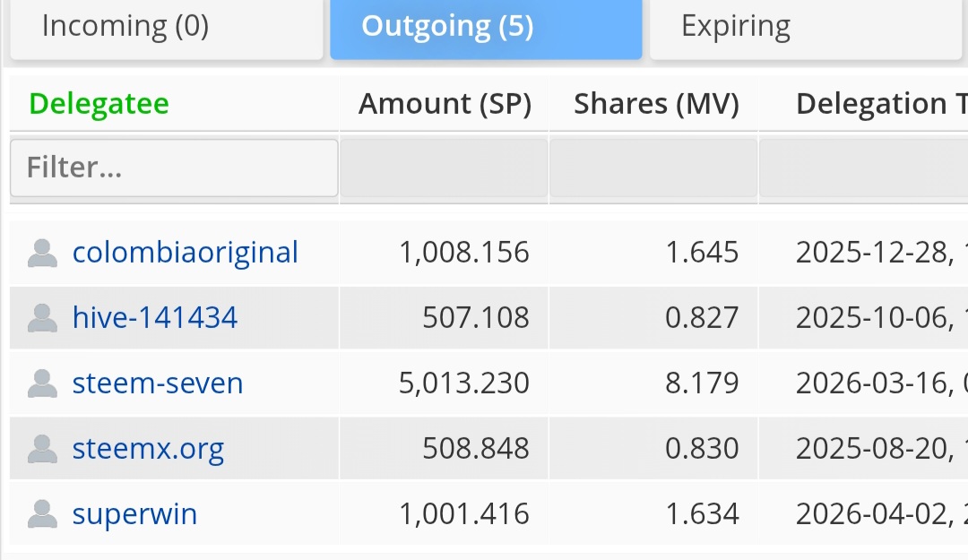Click the filter box under Shares (MV)

(x=653, y=168)
